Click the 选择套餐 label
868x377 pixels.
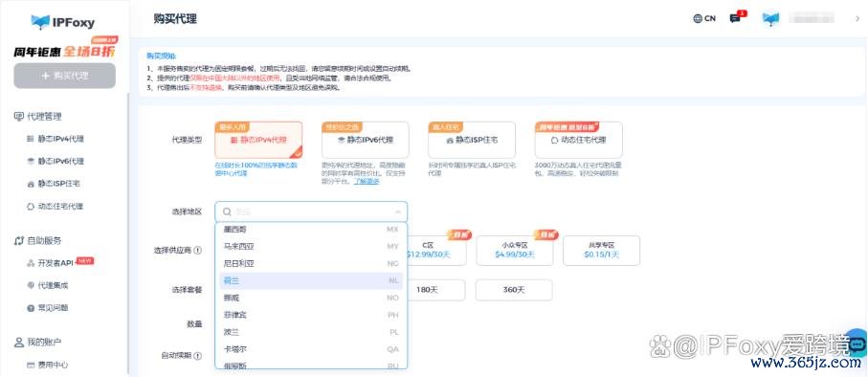tap(187, 290)
